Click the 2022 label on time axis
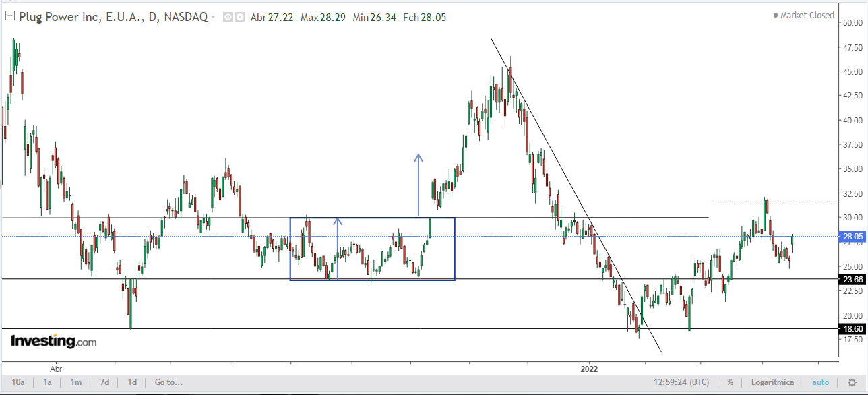The height and width of the screenshot is (395, 868). [589, 369]
